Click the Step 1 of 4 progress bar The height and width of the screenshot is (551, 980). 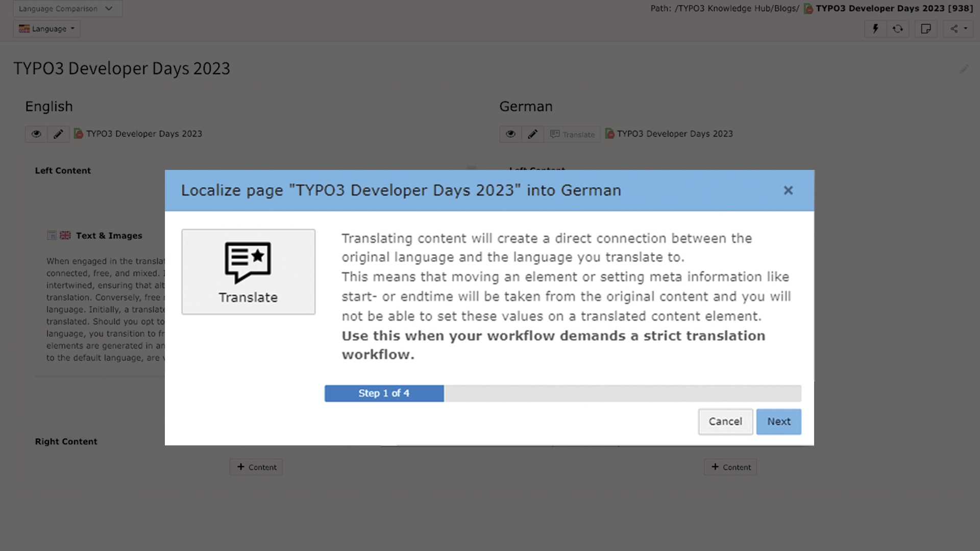[384, 393]
